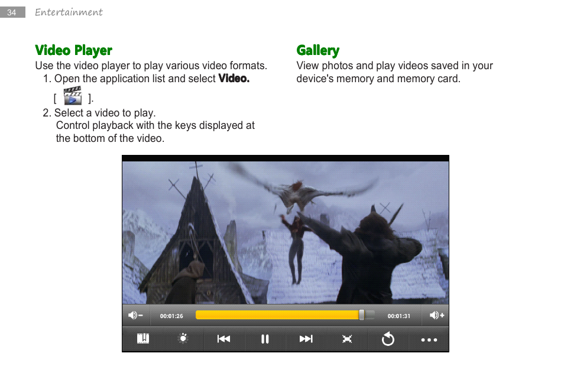Image resolution: width=564 pixels, height=392 pixels.
Task: Skip to the previous video
Action: [x=223, y=339]
